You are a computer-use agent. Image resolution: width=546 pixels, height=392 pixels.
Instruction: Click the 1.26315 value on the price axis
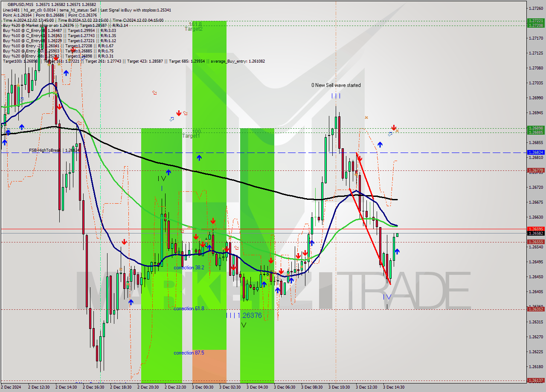tap(536, 322)
